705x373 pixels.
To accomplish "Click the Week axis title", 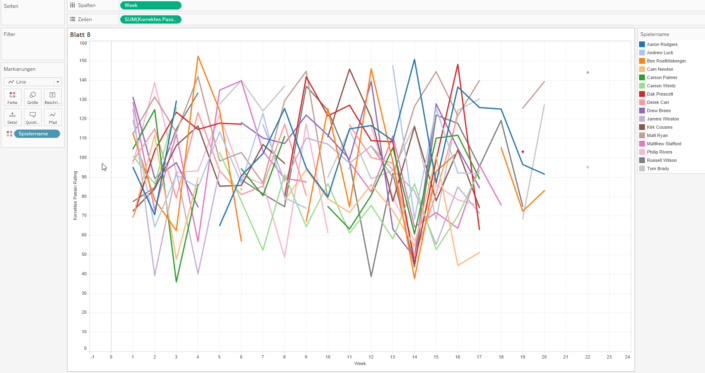I will 360,364.
